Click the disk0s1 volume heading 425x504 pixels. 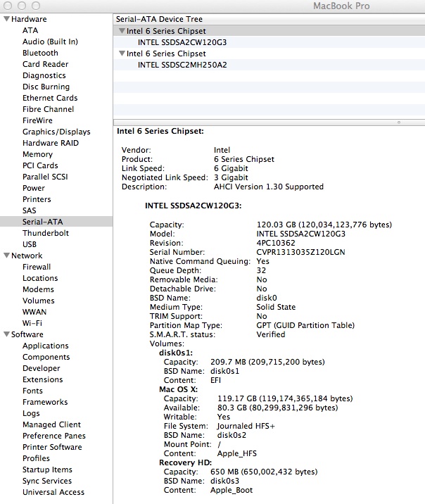tap(176, 353)
